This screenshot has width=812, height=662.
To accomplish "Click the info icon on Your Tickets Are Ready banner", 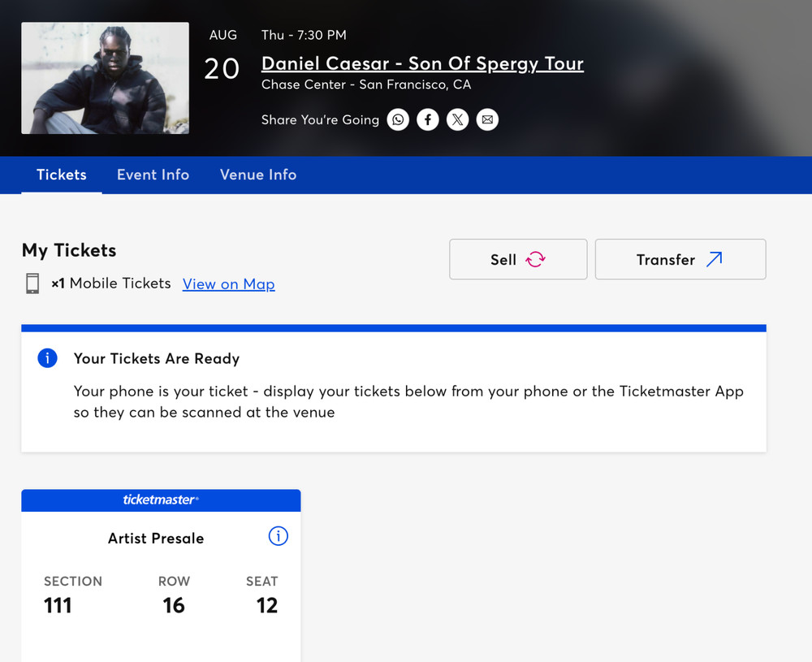I will 47,358.
